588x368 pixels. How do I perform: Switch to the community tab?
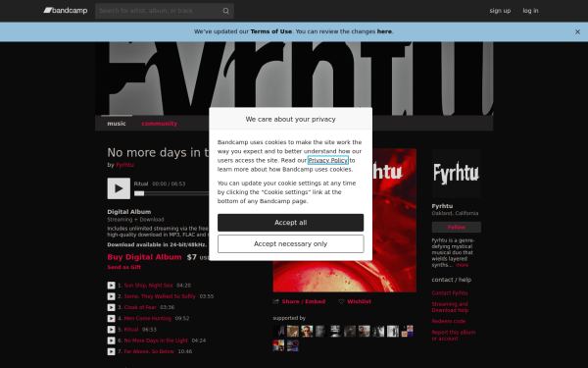(160, 124)
